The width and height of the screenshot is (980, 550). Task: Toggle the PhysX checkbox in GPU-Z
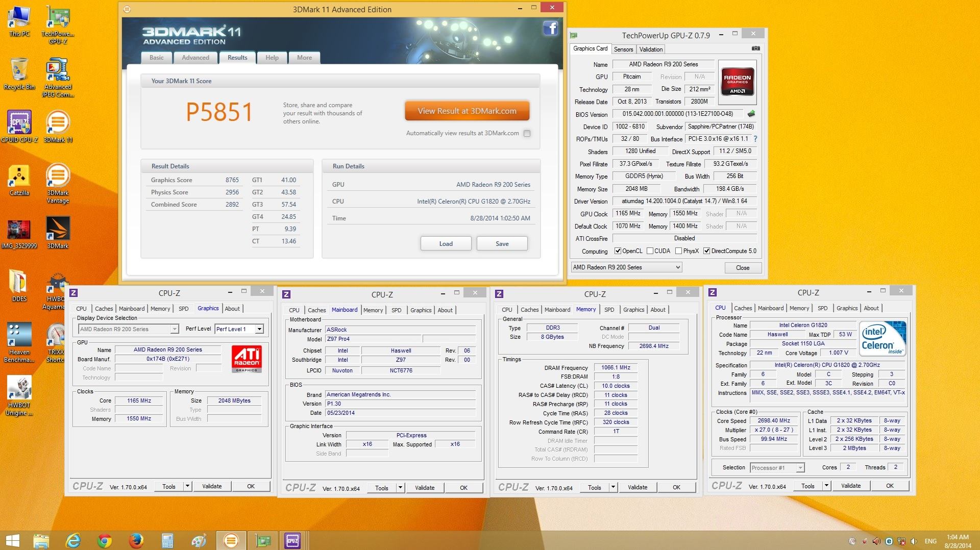pyautogui.click(x=678, y=251)
